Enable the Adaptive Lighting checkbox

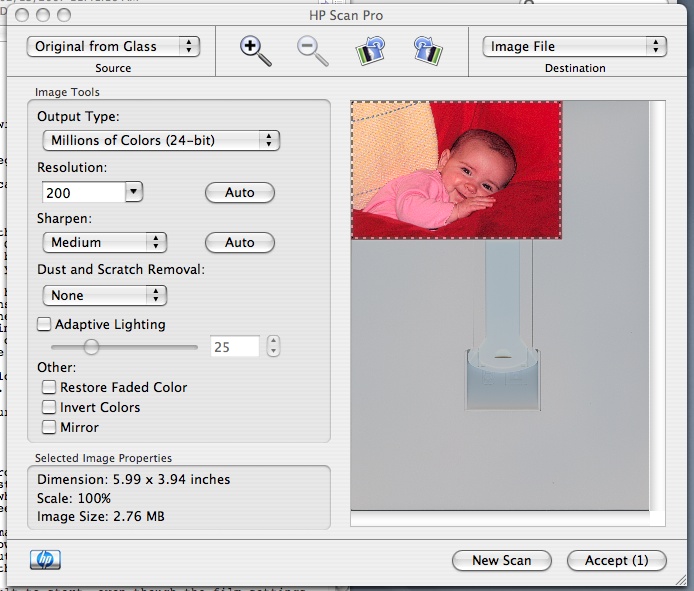tap(44, 324)
